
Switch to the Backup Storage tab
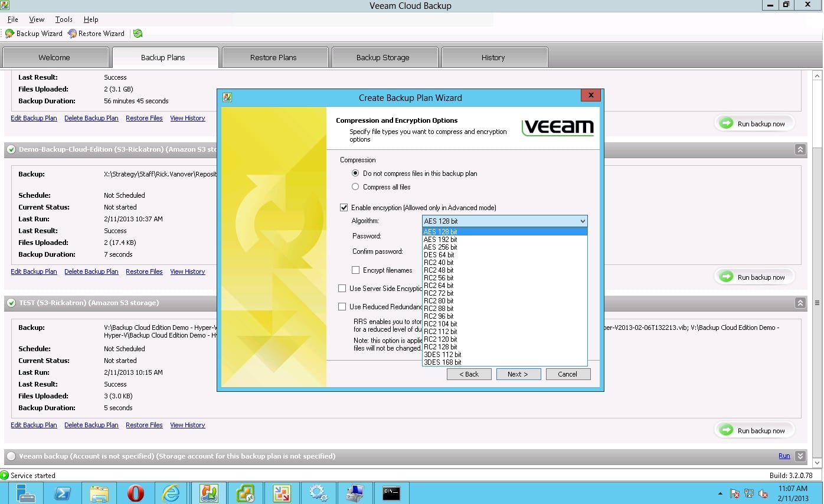382,58
